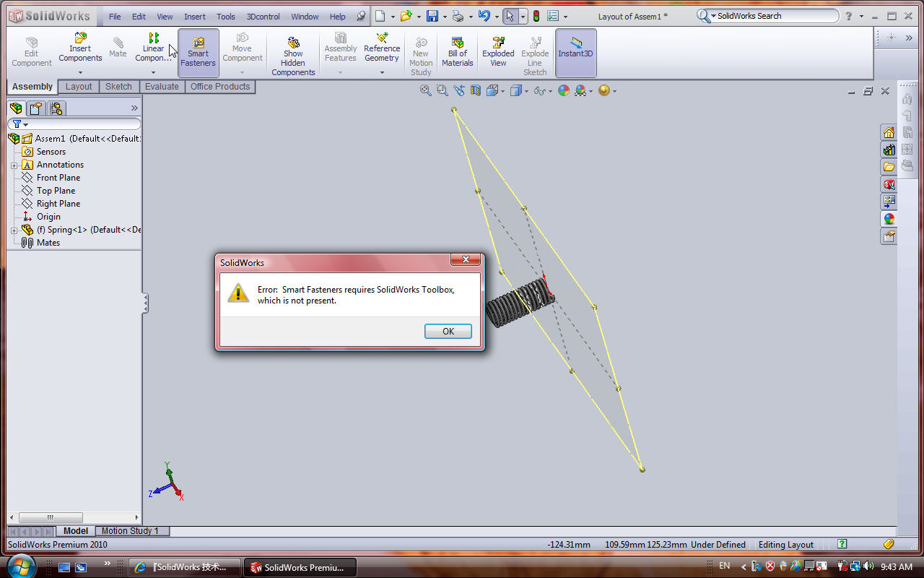The height and width of the screenshot is (578, 924).
Task: Click the feature tree horizontal scrollbar thumb
Action: (51, 517)
